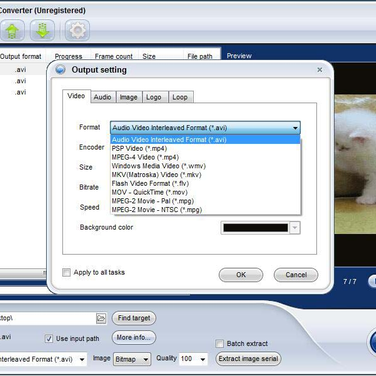
Task: Click the Frame count column header
Action: (114, 56)
